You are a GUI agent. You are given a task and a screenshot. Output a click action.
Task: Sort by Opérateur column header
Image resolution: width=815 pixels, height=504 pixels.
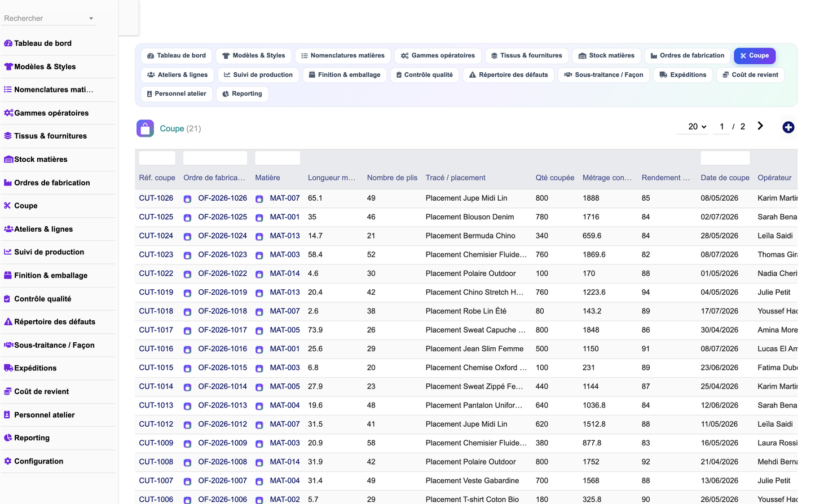774,178
